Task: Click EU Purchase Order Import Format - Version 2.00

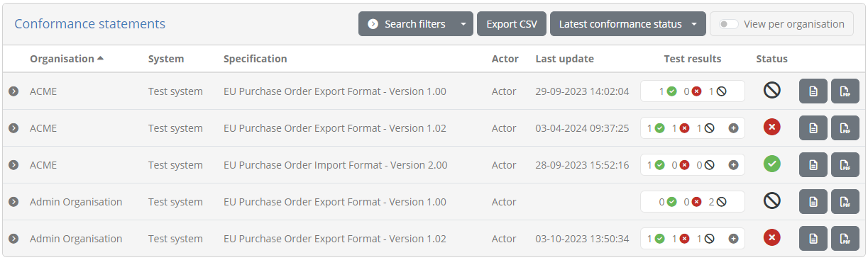Action: (336, 165)
